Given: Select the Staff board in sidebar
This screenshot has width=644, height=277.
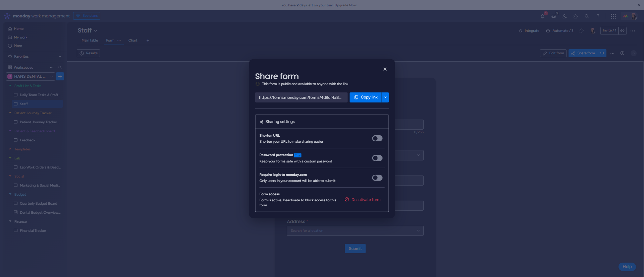Looking at the screenshot, I should coord(37,104).
